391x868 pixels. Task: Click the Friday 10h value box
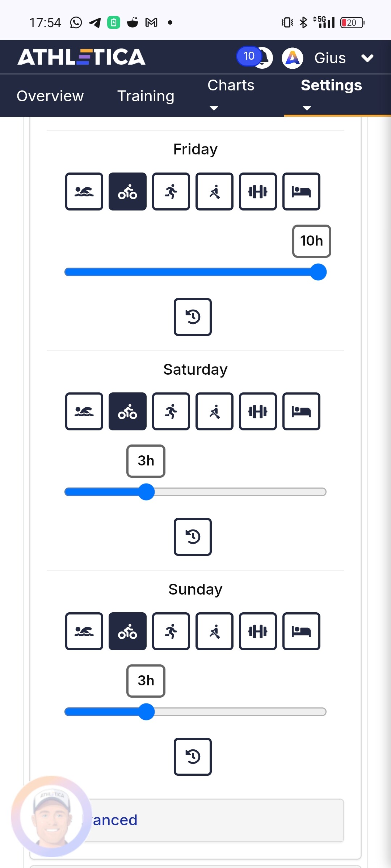(x=311, y=241)
